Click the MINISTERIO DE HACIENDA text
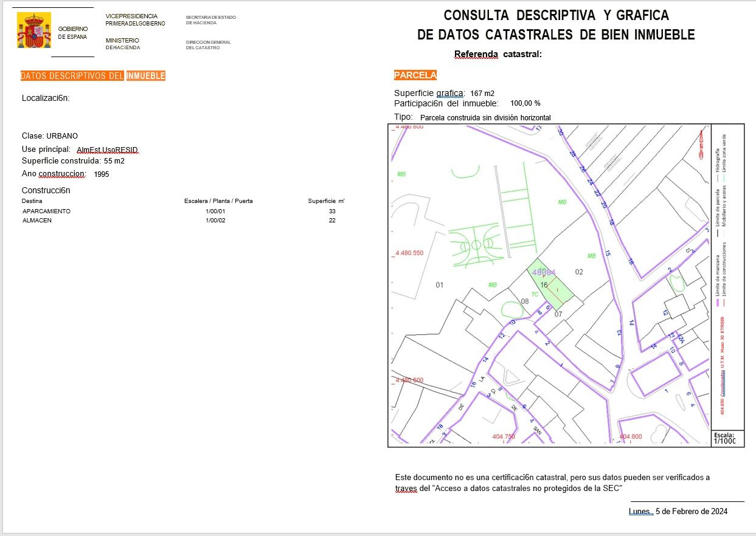The image size is (756, 536). (122, 44)
